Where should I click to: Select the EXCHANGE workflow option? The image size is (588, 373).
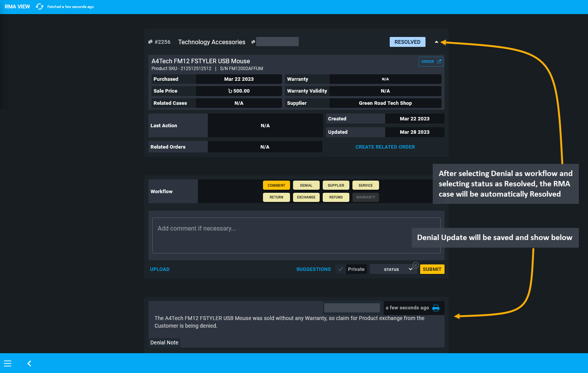tap(306, 197)
